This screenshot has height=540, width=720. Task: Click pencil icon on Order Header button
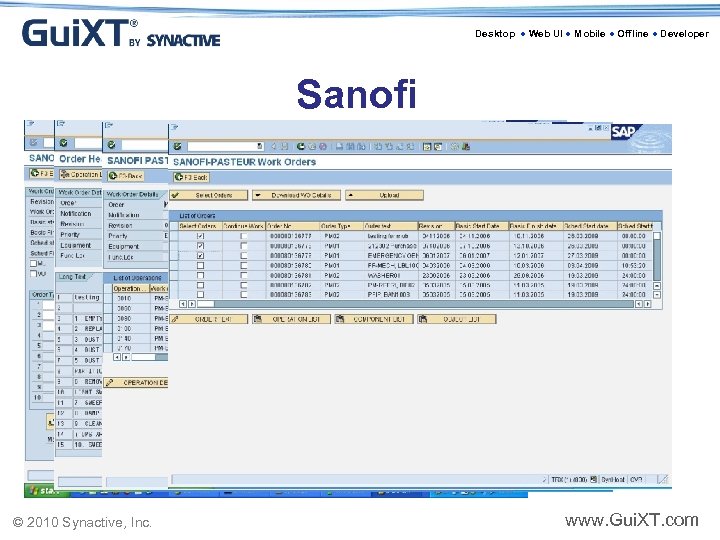point(175,319)
